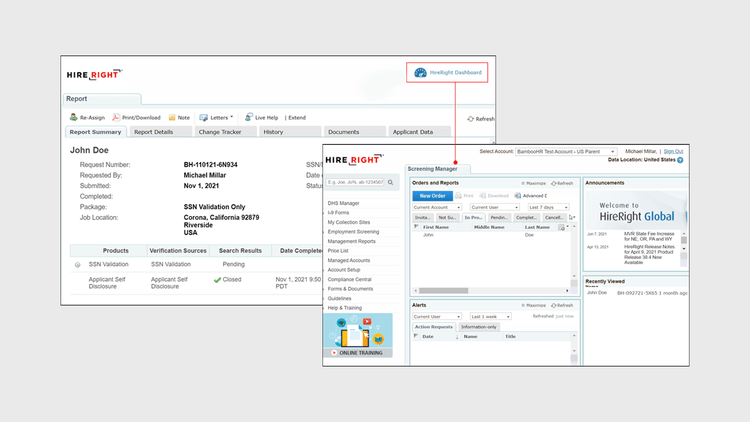Open the HireRight Dashboard link in report window
Image resolution: width=750 pixels, height=422 pixels.
[448, 73]
